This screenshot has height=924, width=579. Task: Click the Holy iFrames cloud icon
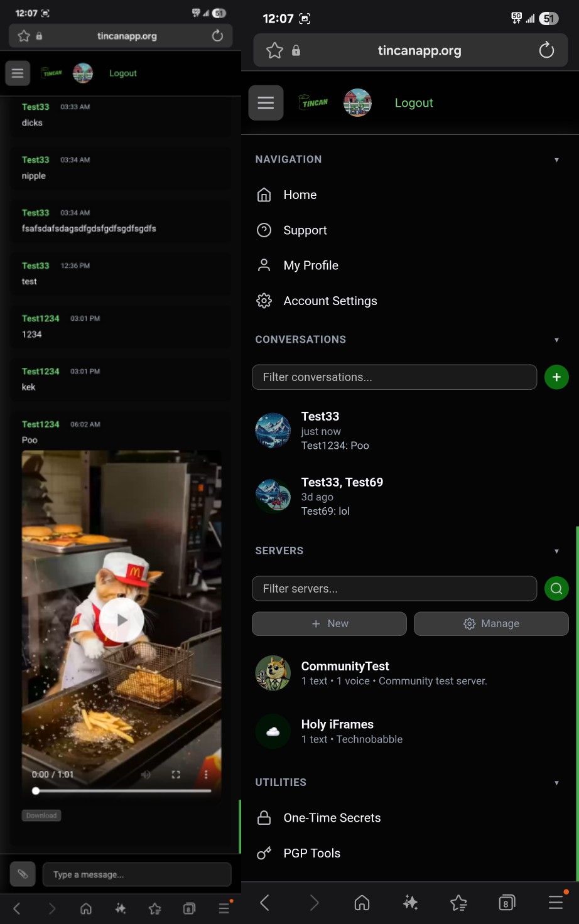pyautogui.click(x=273, y=731)
